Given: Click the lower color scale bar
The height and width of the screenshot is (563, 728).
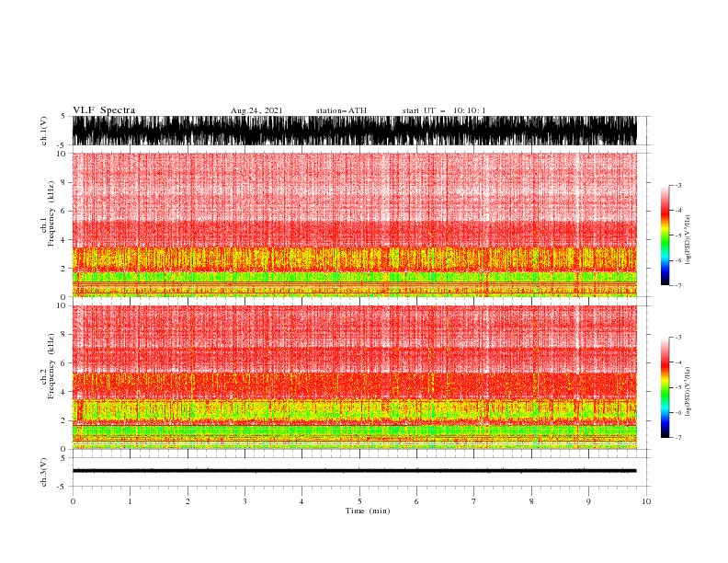Looking at the screenshot, I should tap(665, 387).
